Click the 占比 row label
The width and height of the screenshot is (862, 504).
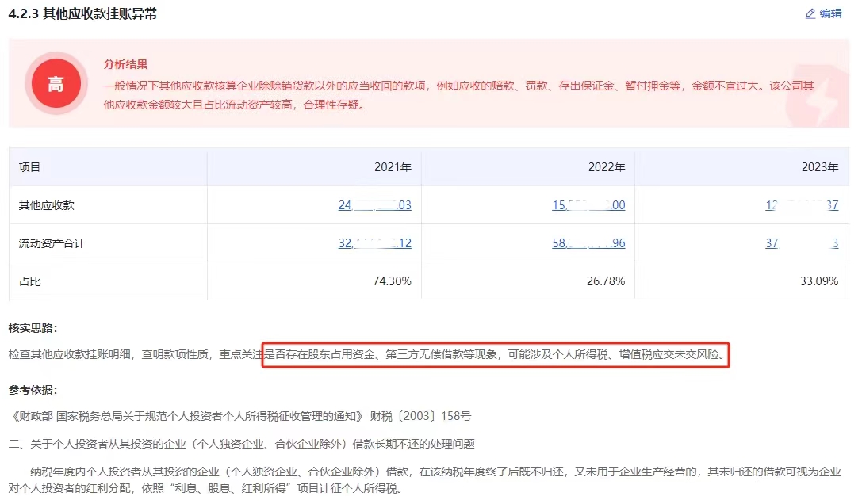pos(29,281)
